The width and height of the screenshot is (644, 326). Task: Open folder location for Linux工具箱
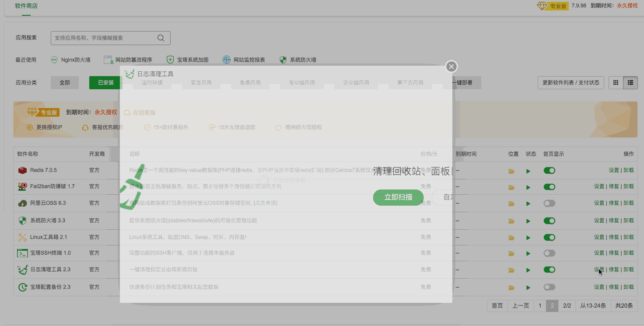click(x=511, y=238)
